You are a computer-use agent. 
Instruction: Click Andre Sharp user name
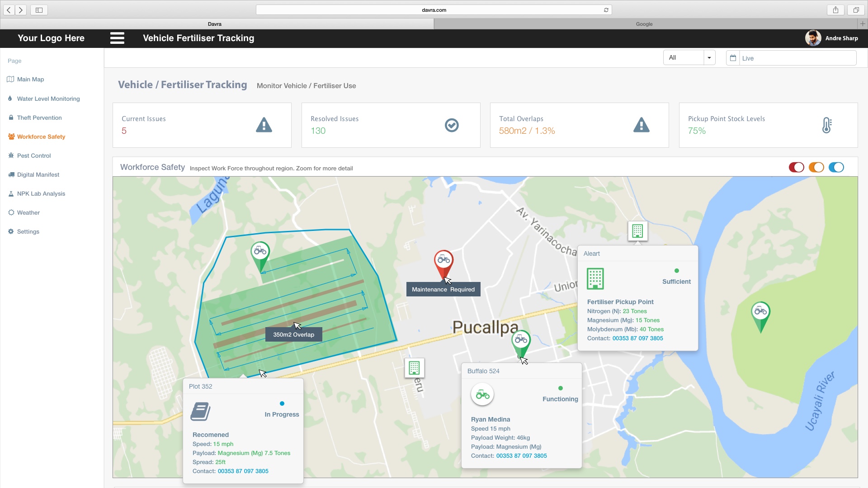(x=842, y=38)
